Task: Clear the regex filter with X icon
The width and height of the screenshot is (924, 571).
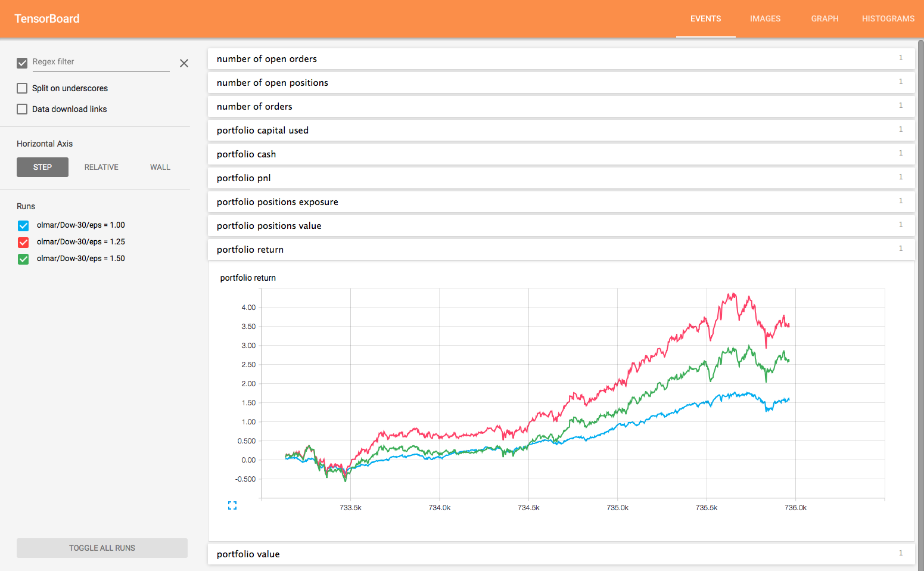Action: point(184,63)
